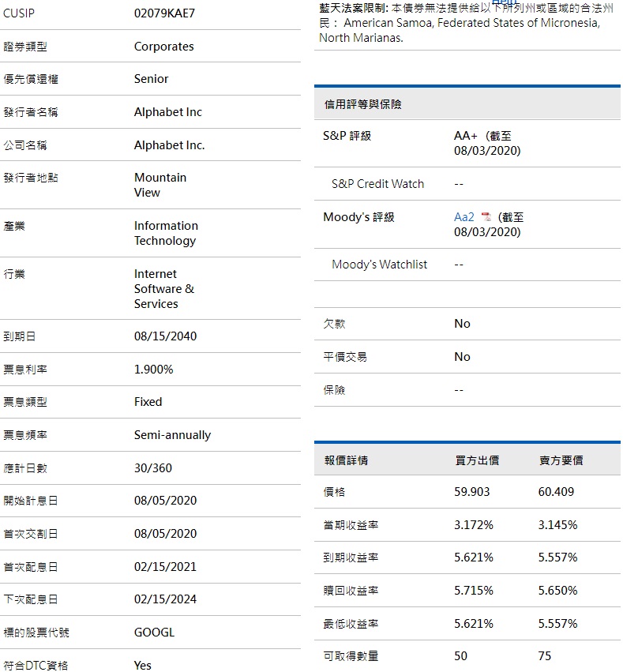Click the ask price 60.409

click(x=556, y=492)
